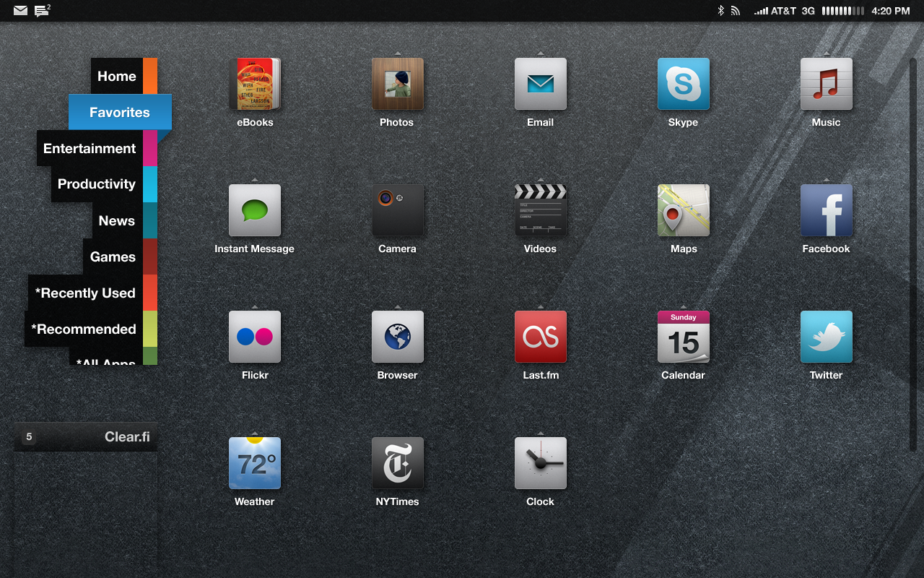Viewport: 924px width, 578px height.
Task: Show Recently Used apps
Action: point(92,293)
